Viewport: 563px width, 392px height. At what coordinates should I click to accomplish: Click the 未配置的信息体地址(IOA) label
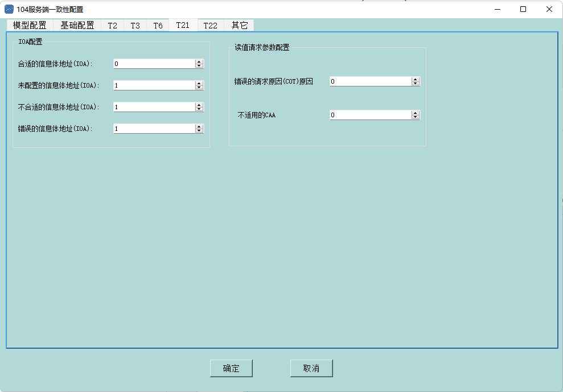59,85
